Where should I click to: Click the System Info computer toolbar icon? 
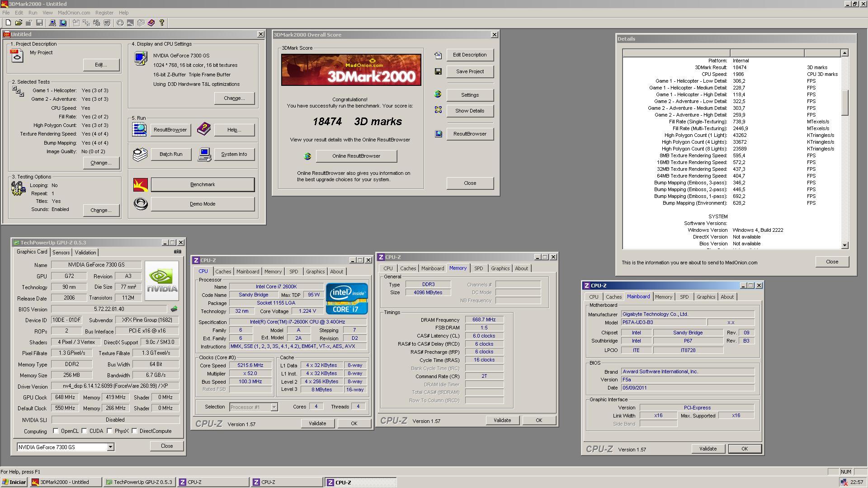[52, 23]
